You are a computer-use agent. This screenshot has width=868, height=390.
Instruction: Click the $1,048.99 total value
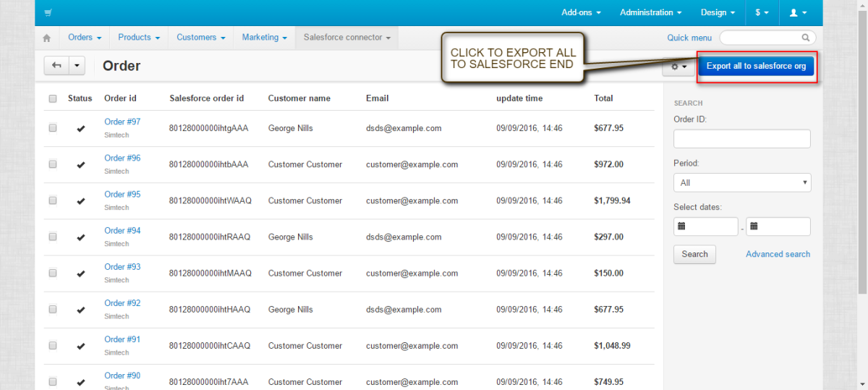(612, 345)
